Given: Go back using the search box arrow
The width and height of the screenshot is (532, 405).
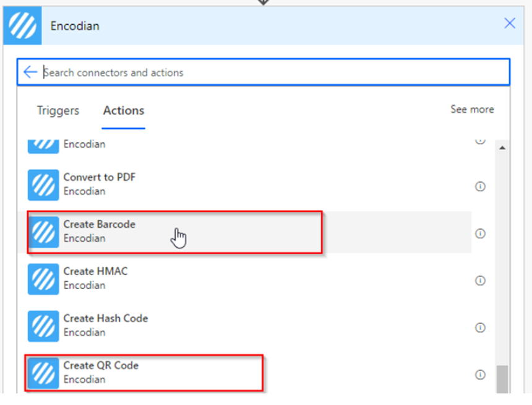Looking at the screenshot, I should pos(30,72).
